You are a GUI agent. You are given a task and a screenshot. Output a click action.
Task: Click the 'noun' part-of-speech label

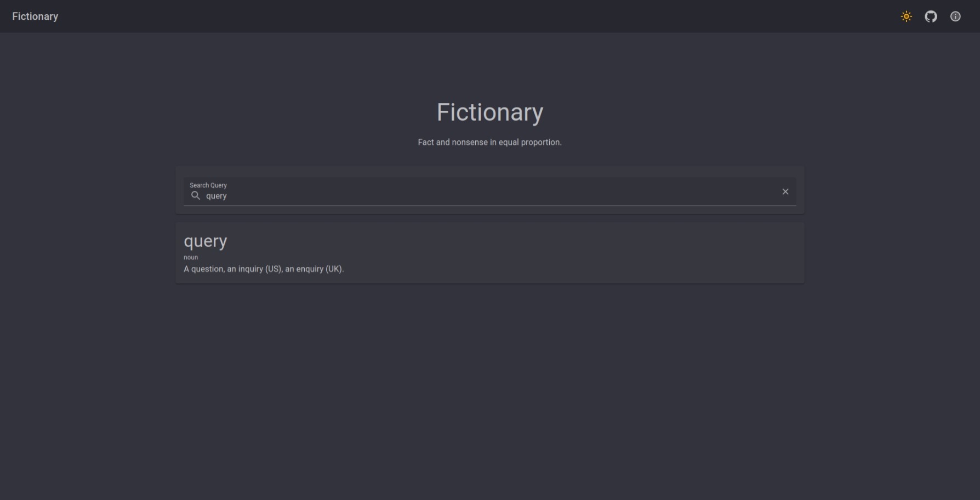coord(191,257)
